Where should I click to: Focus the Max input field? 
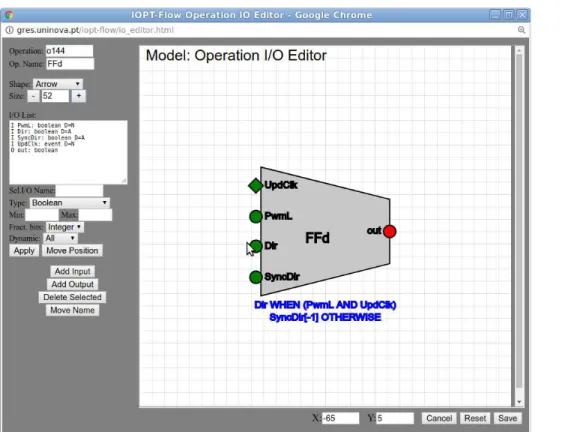tap(95, 215)
